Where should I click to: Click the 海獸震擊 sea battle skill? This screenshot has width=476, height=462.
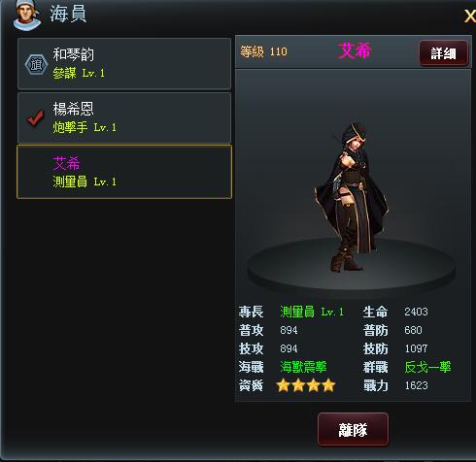click(303, 367)
